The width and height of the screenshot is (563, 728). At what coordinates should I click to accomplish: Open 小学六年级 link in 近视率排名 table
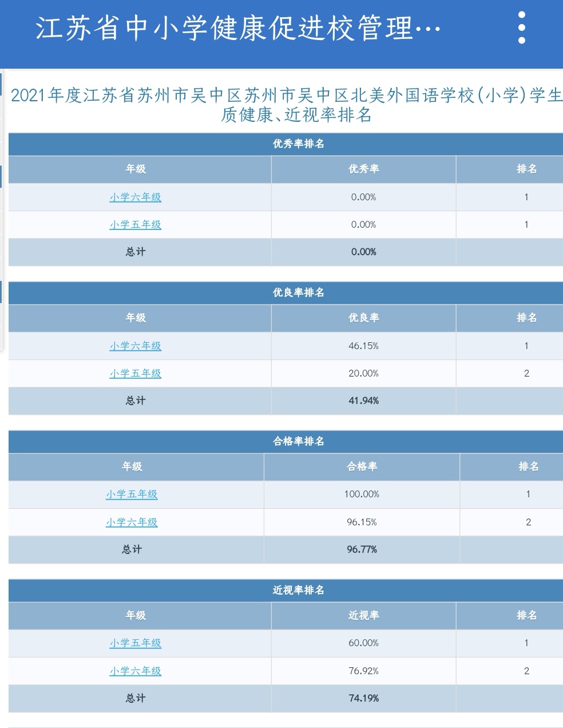coord(136,671)
